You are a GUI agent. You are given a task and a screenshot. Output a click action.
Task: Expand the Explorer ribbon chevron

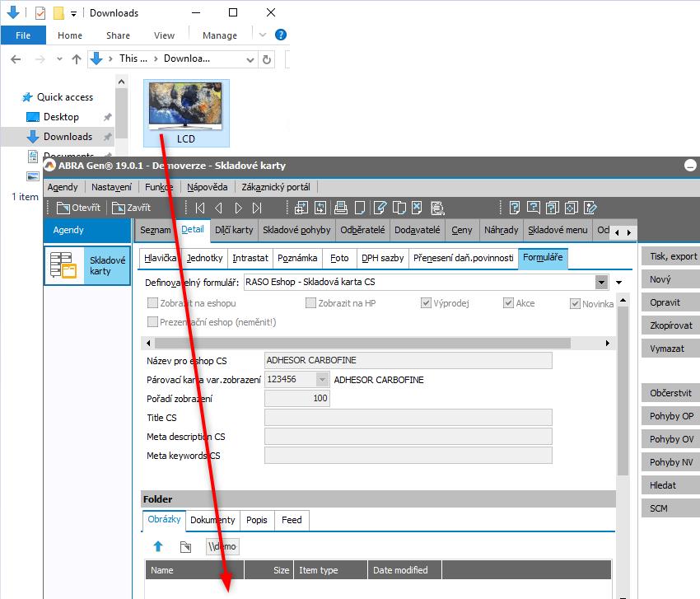(263, 35)
